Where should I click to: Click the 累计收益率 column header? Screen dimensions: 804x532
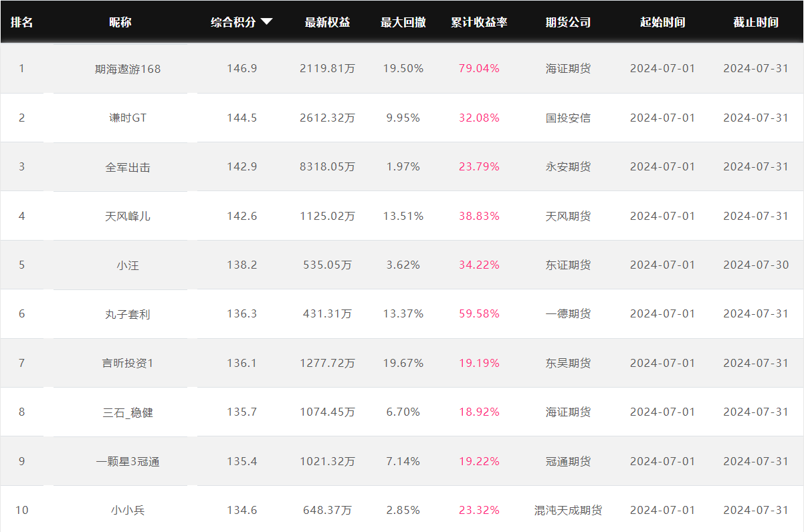[479, 22]
